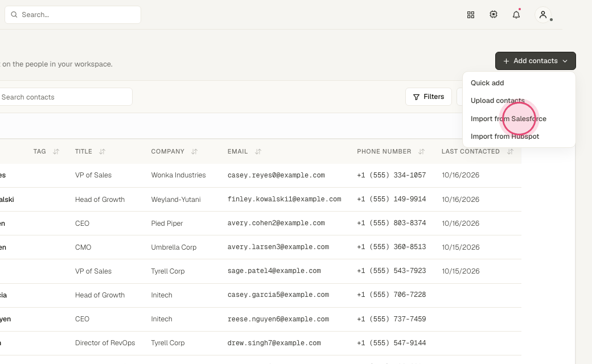This screenshot has height=364, width=592.
Task: Click Weyland-Yutani company cell
Action: point(175,200)
